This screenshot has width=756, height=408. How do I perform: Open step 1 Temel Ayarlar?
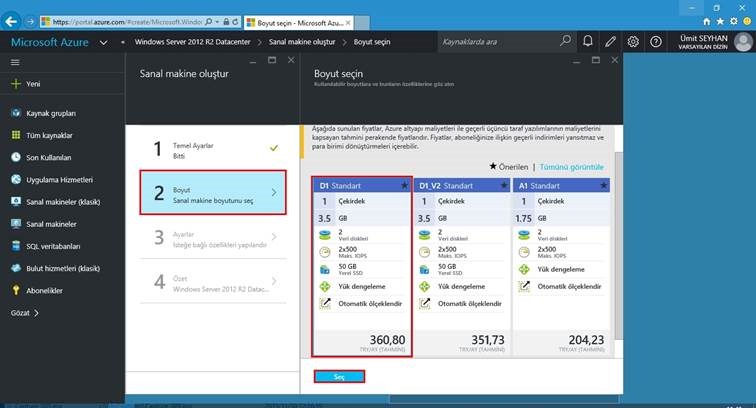213,150
